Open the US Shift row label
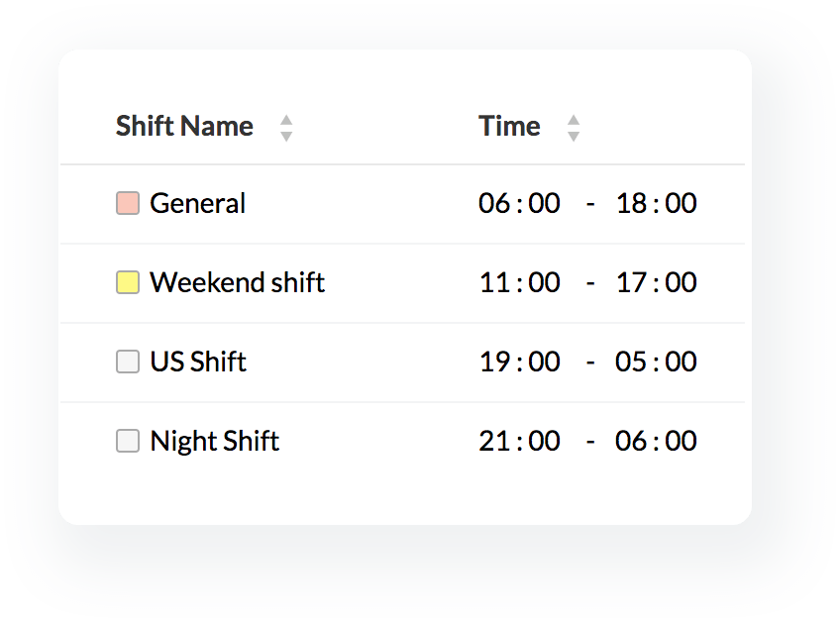Viewport: 840px width, 622px height. tap(198, 363)
